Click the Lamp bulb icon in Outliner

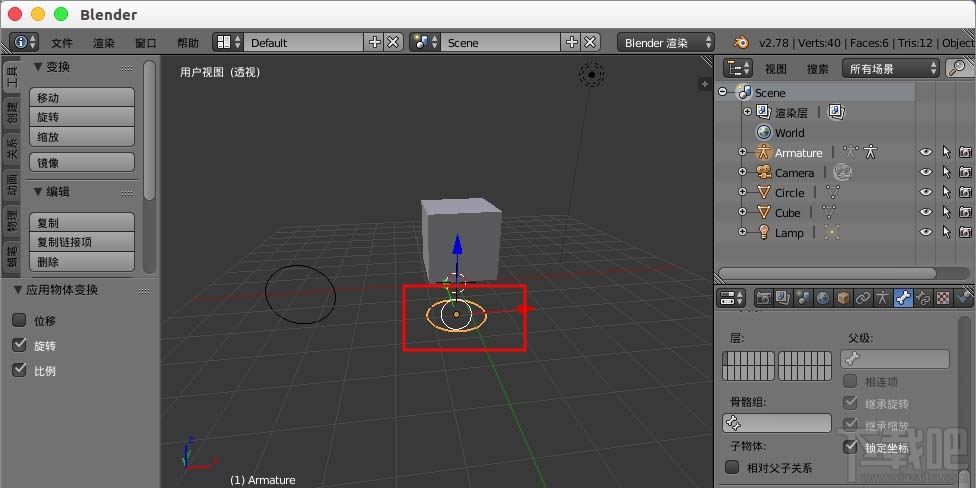763,232
